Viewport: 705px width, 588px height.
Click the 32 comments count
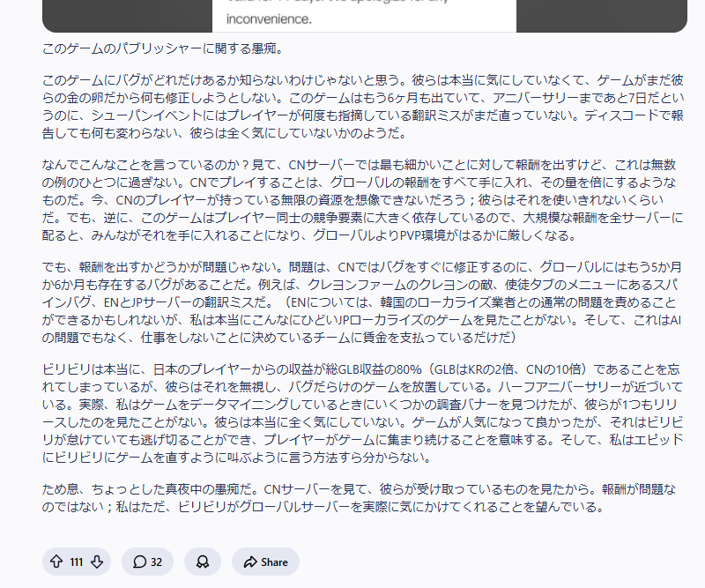click(156, 562)
